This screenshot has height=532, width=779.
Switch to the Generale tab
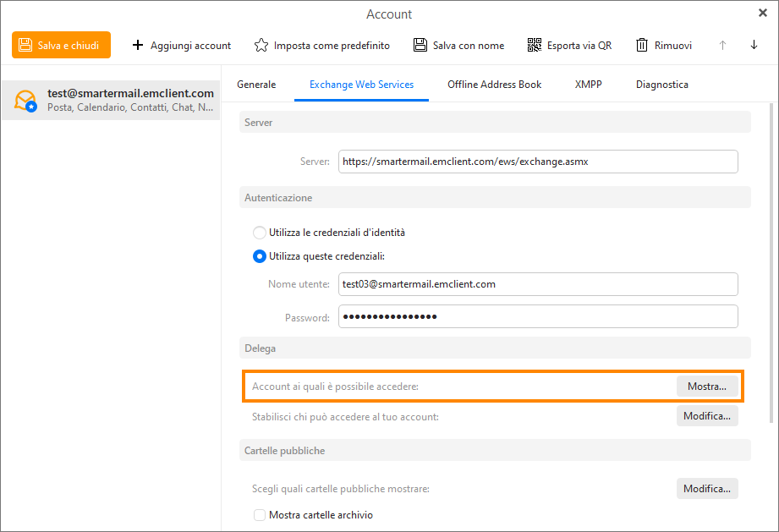pyautogui.click(x=256, y=85)
